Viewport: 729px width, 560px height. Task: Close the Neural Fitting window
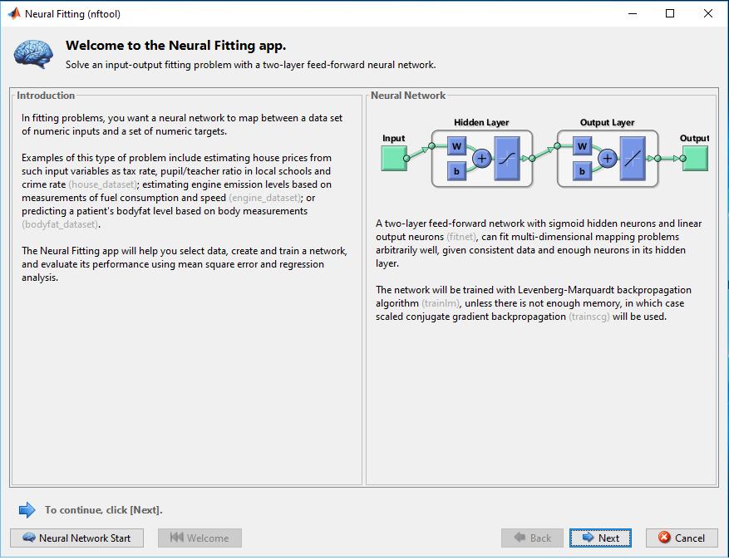708,13
